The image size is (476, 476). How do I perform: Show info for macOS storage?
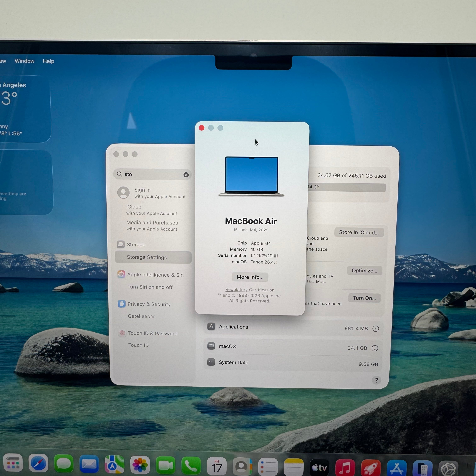coord(375,348)
